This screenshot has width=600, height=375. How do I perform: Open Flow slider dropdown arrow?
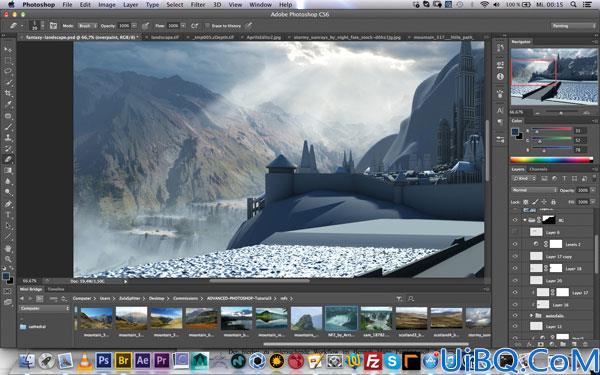[x=183, y=26]
